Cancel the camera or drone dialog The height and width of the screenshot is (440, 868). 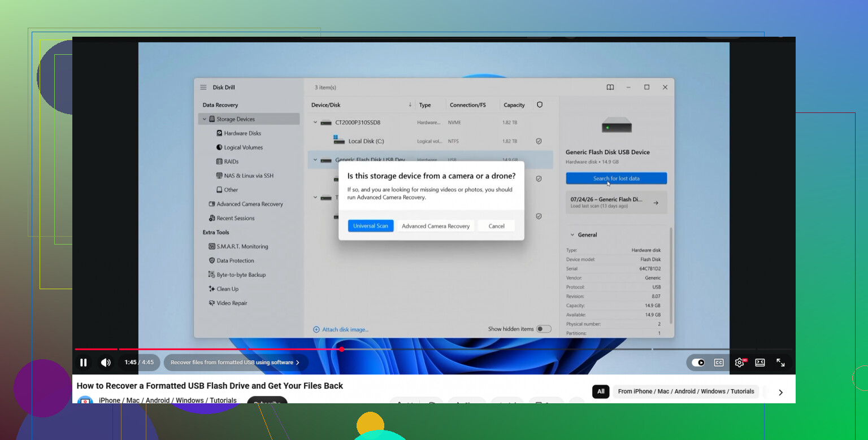point(497,226)
